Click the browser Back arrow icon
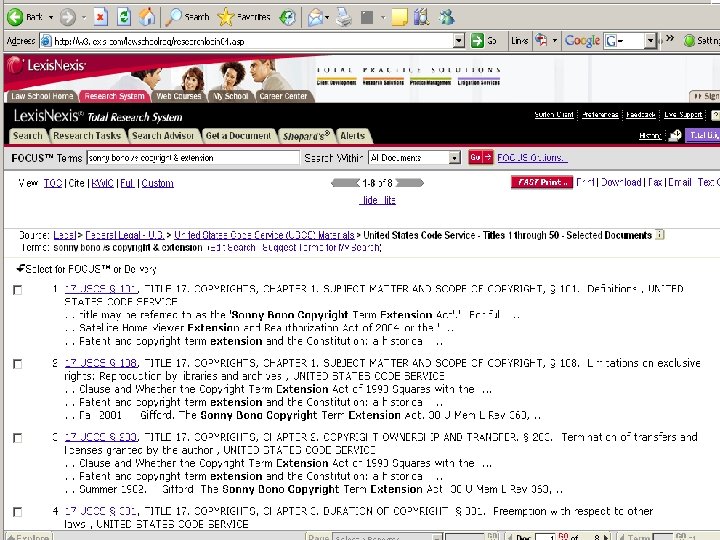 coord(15,17)
